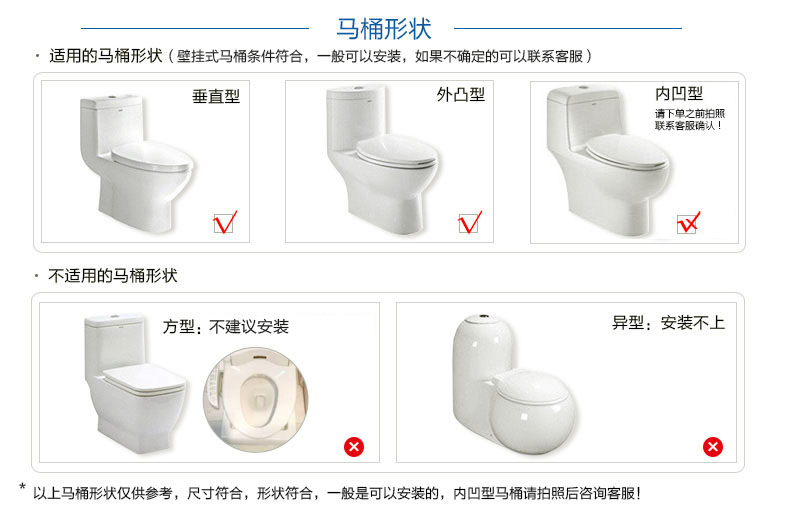Click the 请下单之前拍照联系客服确认 note

tap(690, 120)
